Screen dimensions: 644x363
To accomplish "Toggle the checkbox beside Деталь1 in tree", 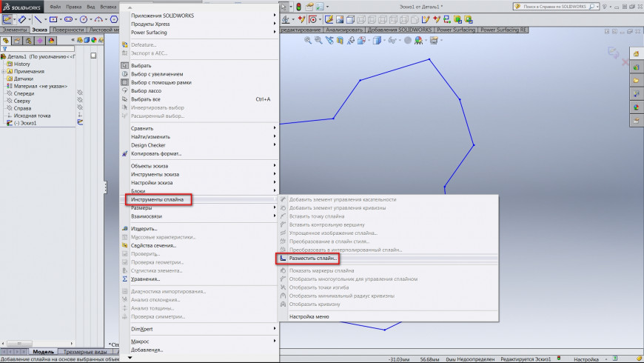I will coord(94,56).
